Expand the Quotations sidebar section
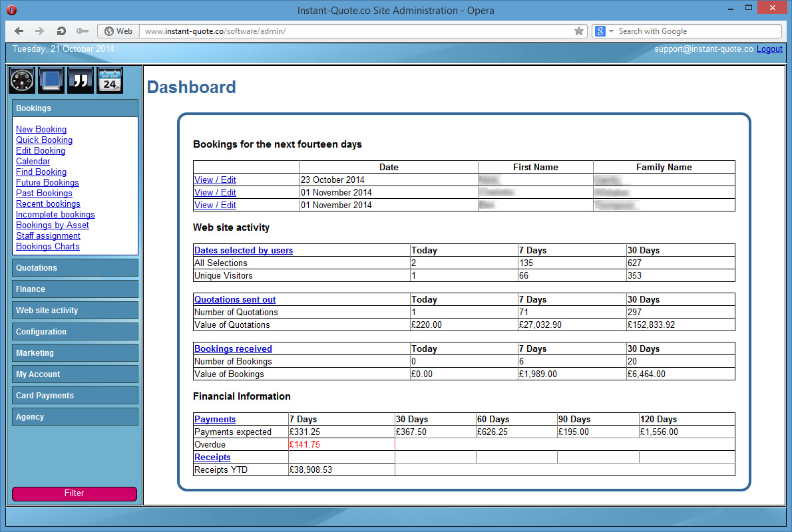Screen dimensions: 792x532 click(x=75, y=268)
